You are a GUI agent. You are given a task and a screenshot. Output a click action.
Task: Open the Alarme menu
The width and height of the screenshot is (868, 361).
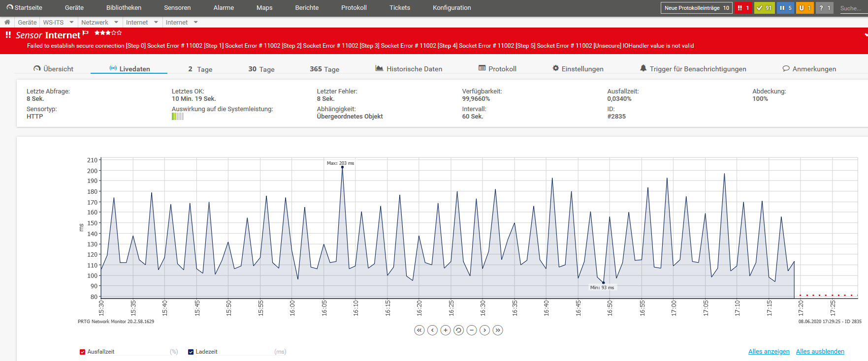coord(224,8)
